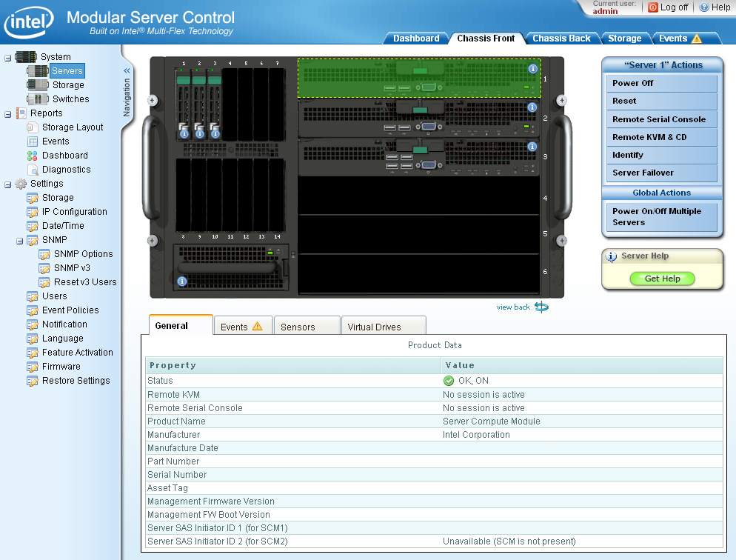The height and width of the screenshot is (560, 736).
Task: Open IP Configuration settings
Action: (x=74, y=212)
